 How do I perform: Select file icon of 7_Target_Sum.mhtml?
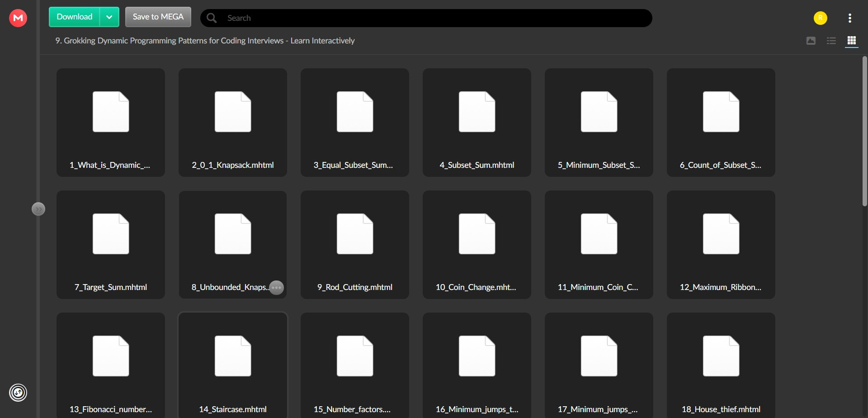tap(111, 234)
